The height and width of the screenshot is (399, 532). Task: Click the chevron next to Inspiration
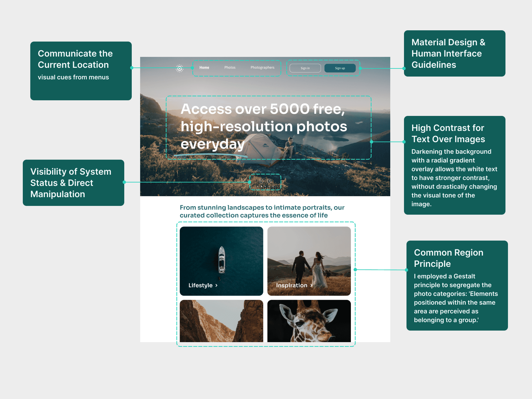point(311,285)
